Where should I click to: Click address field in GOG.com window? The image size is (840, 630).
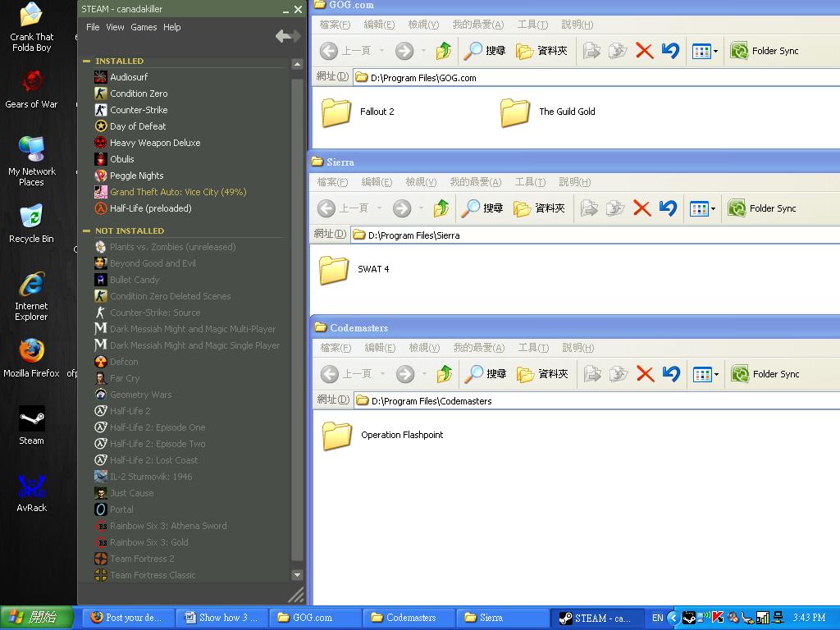coord(597,78)
